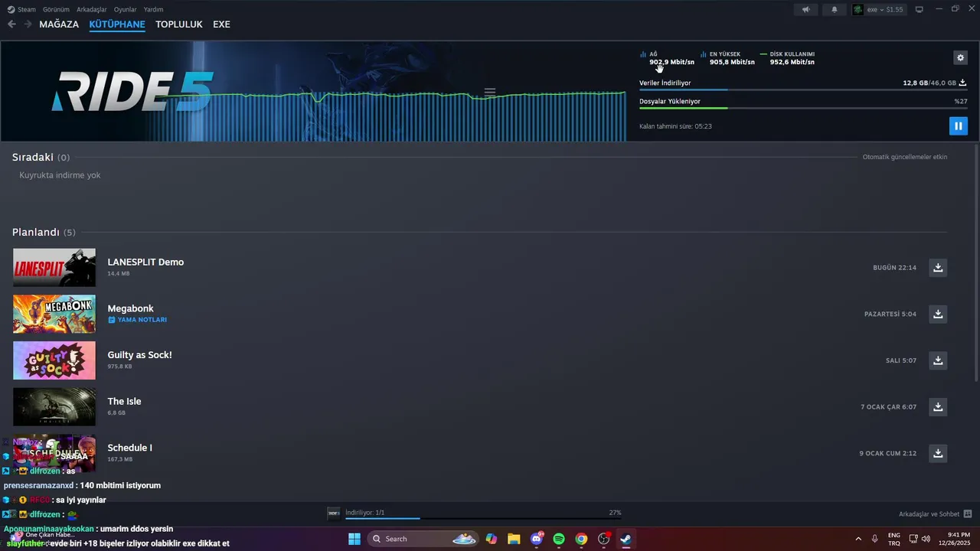Open Megabonk YAMA NOTLARI link
980x551 pixels.
click(x=138, y=320)
